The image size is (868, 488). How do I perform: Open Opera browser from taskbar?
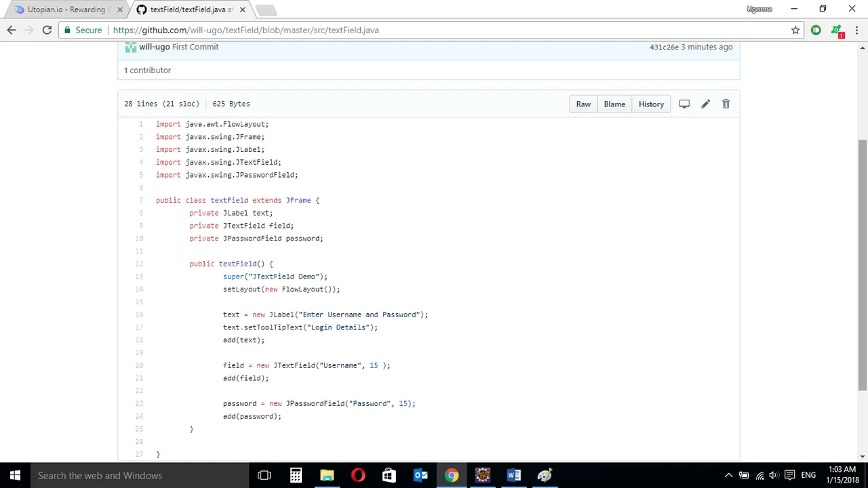coord(358,475)
